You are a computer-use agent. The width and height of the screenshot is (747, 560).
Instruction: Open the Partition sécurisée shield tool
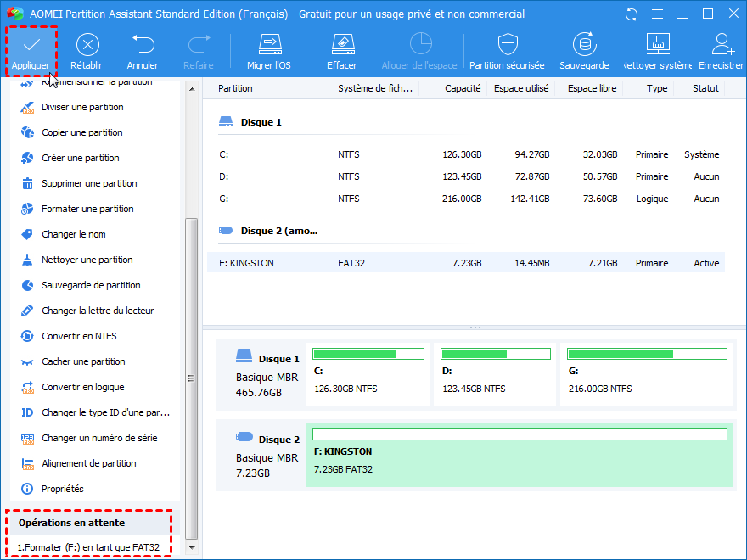507,45
